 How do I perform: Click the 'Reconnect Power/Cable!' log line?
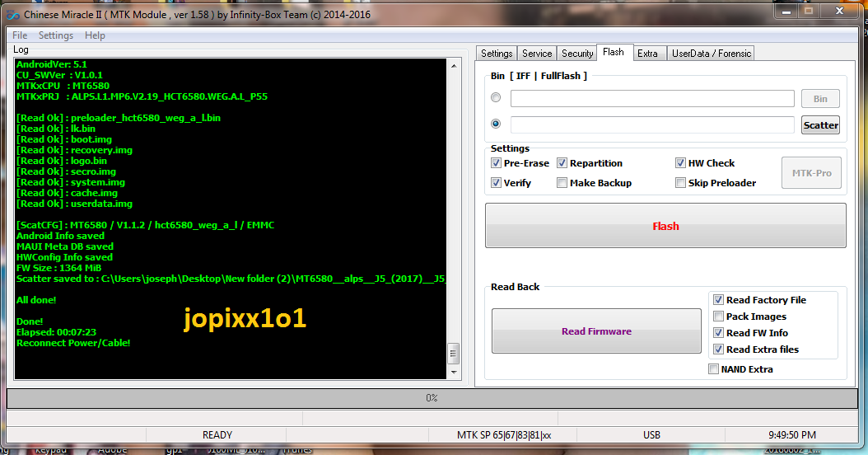(x=73, y=343)
